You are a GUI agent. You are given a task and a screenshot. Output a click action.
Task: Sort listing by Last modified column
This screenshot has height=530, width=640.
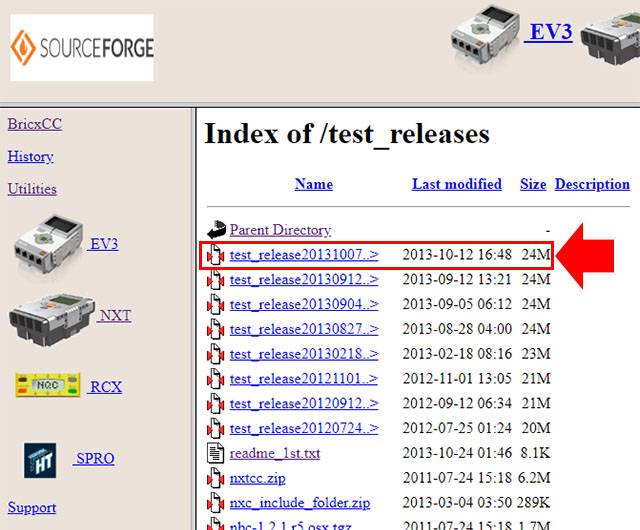(x=457, y=184)
